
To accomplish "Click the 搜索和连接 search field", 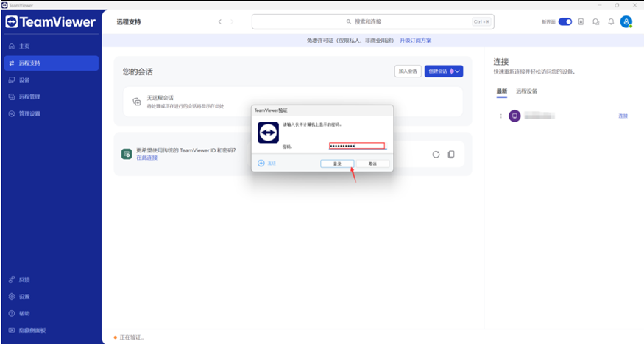I will tap(373, 22).
